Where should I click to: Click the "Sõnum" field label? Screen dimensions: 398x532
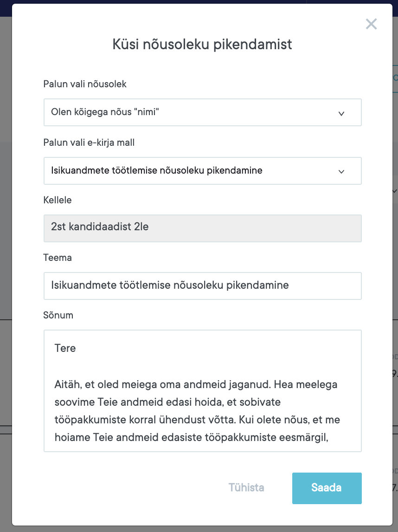(x=58, y=315)
